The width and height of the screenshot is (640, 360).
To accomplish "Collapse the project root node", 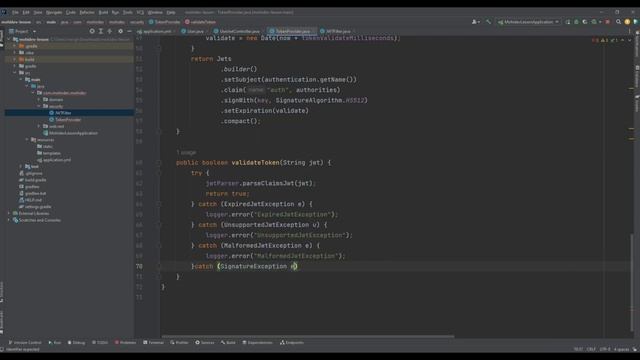I will (x=9, y=40).
